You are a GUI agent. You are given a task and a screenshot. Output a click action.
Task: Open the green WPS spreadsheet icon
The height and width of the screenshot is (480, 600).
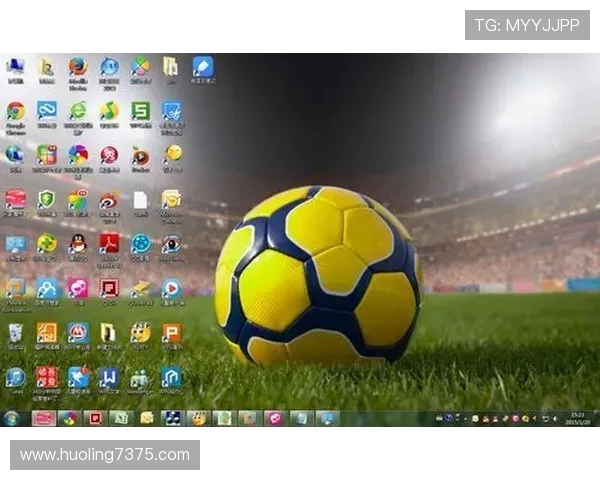(x=140, y=112)
